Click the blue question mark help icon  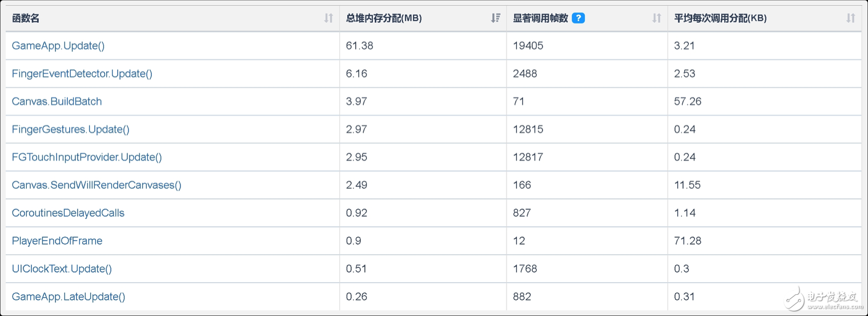(x=578, y=18)
